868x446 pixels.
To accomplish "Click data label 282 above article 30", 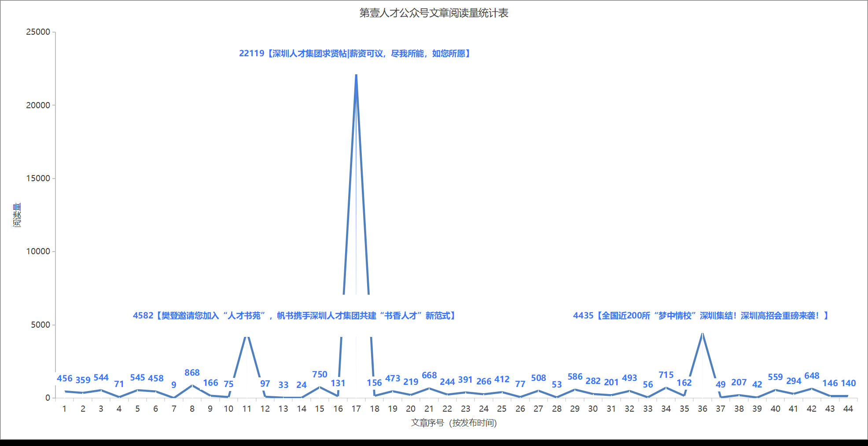I will pyautogui.click(x=593, y=381).
